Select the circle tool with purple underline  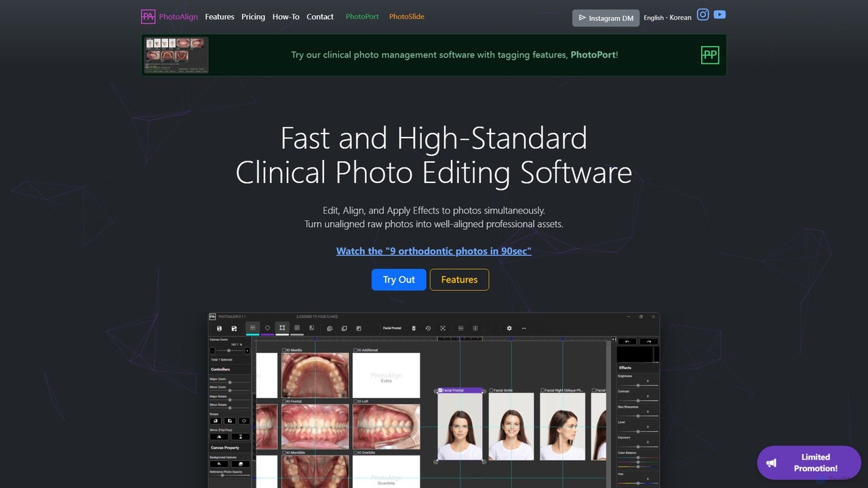(267, 328)
